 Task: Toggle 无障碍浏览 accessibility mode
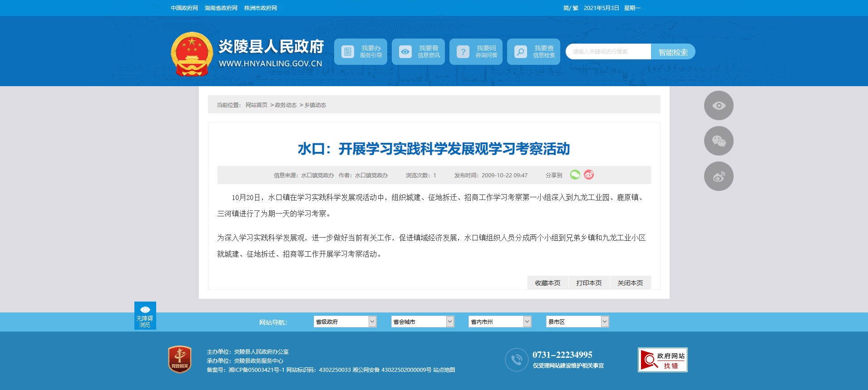click(x=145, y=316)
